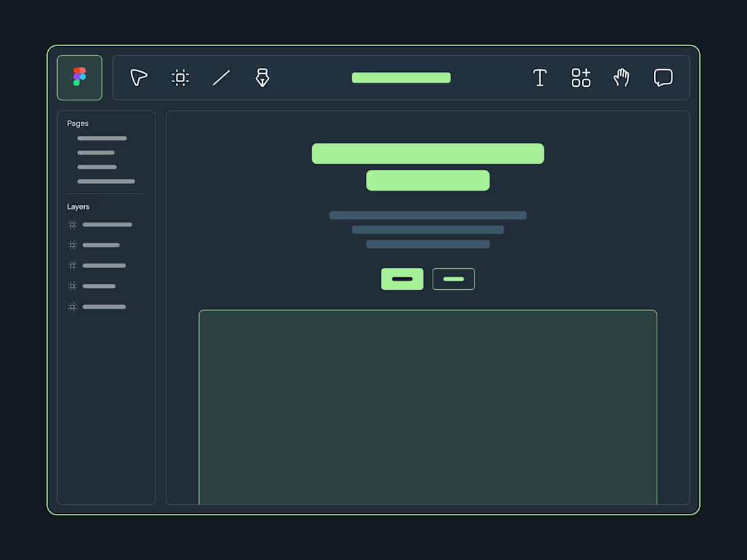Select the fourth page under Pages

[x=106, y=181]
